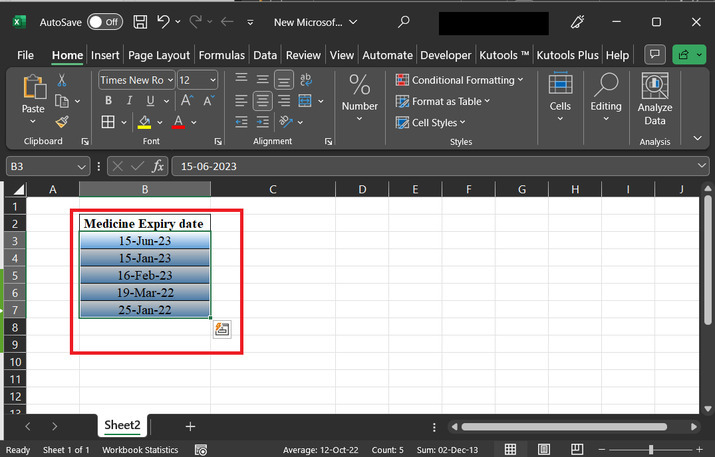Switch to the Formulas tab
The image size is (715, 457).
coord(222,55)
